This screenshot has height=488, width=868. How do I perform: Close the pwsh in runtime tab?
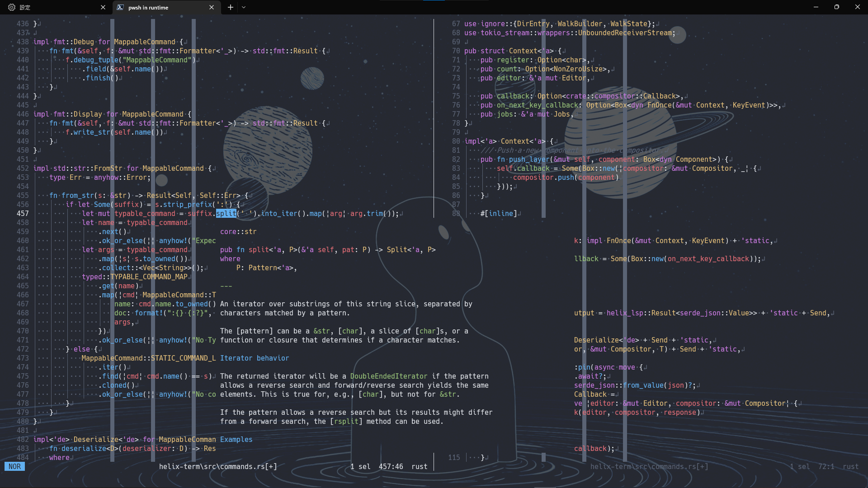[x=212, y=7]
